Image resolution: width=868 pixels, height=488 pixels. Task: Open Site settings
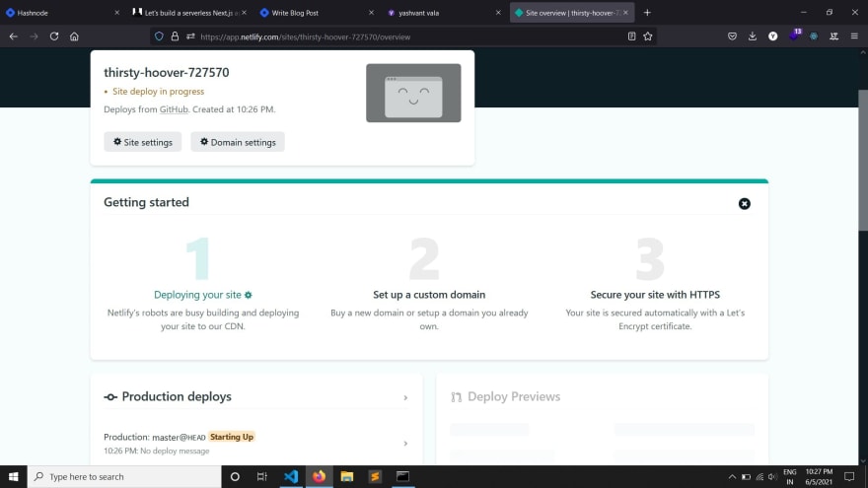pos(143,142)
